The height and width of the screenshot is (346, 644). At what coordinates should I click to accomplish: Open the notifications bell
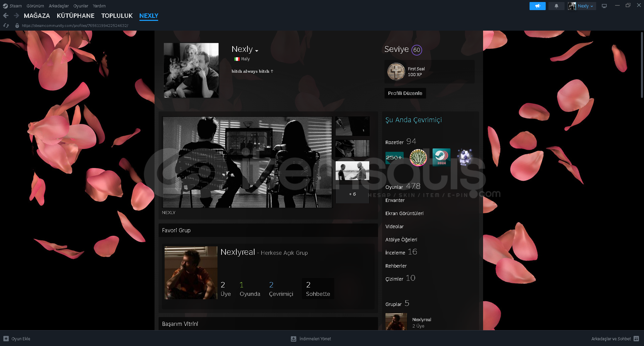tap(556, 6)
